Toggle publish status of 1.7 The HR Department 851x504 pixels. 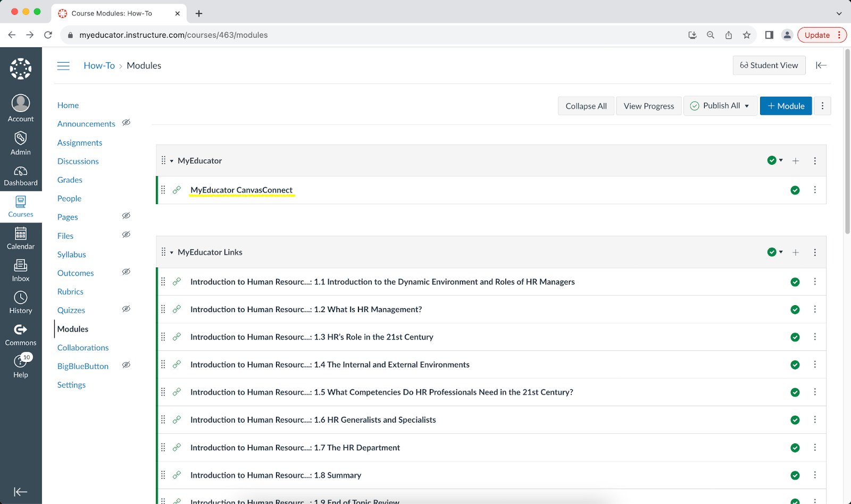pyautogui.click(x=795, y=448)
